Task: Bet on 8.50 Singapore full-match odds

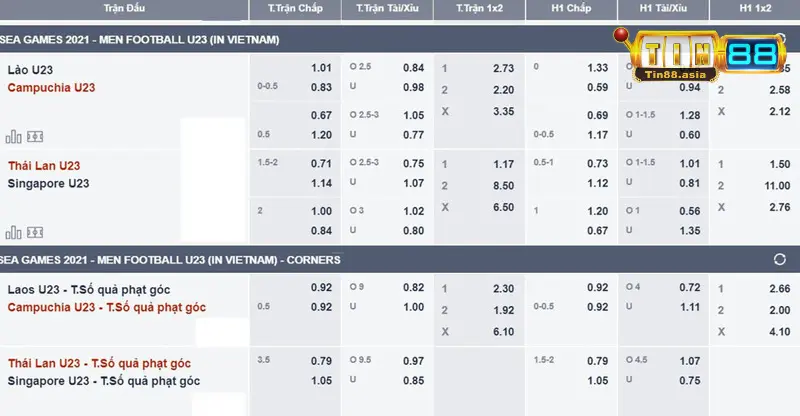Action: pos(504,185)
